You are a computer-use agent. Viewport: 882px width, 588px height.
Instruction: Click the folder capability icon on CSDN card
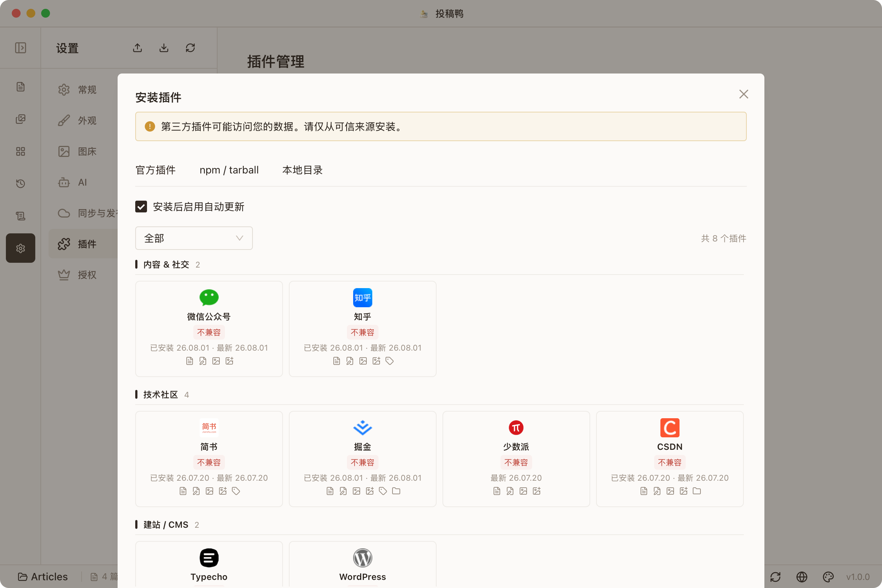coord(697,491)
